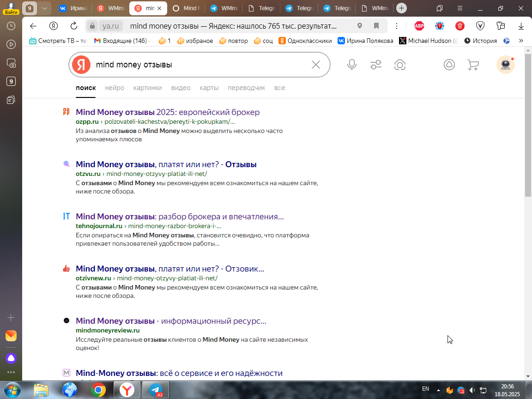Clear the search query with X

tap(316, 65)
